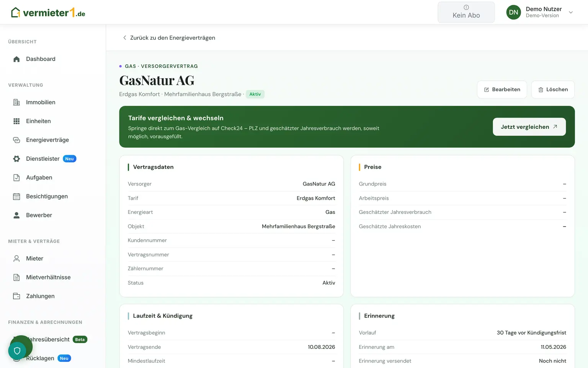Click the Neu badge beside Rücklagen
Image resolution: width=588 pixels, height=368 pixels.
point(64,358)
